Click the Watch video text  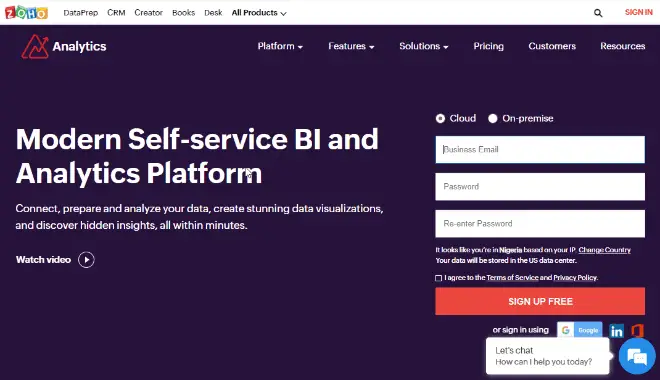coord(43,260)
